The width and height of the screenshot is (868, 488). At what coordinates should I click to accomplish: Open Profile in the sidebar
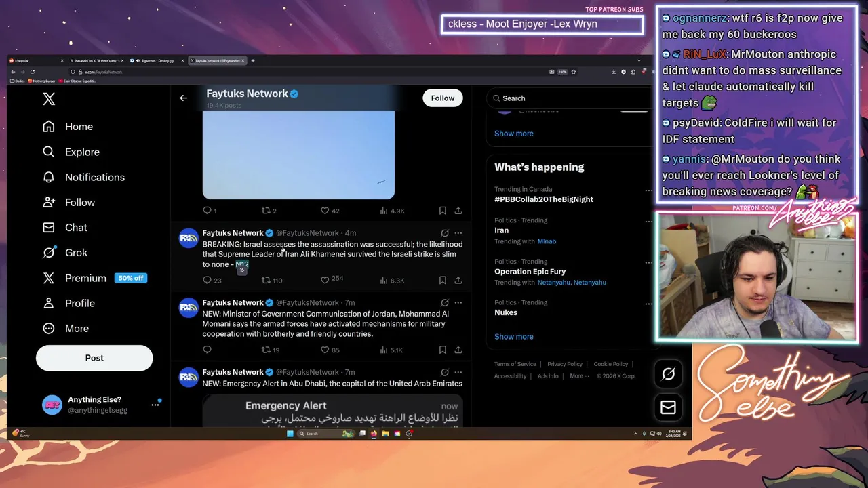tap(68, 303)
